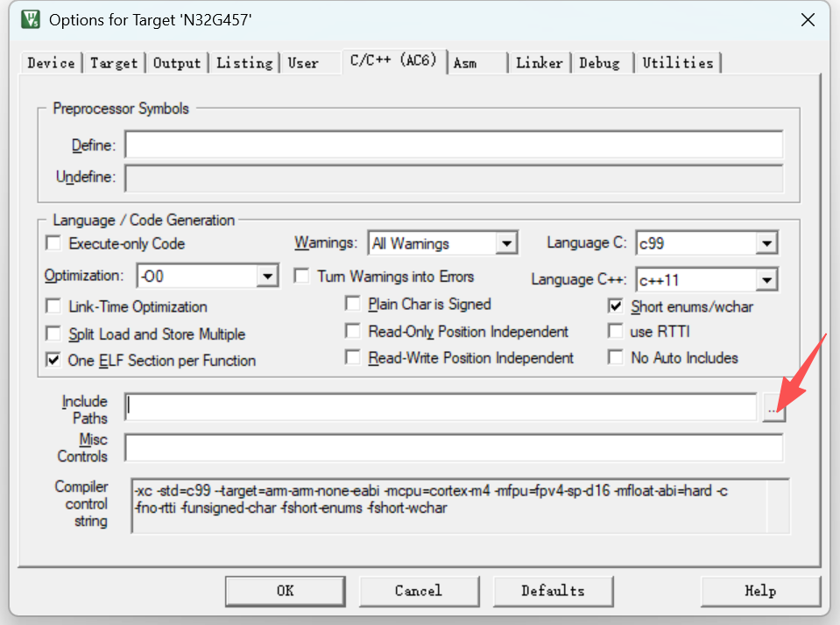840x625 pixels.
Task: Click the Cancel button
Action: pyautogui.click(x=419, y=591)
